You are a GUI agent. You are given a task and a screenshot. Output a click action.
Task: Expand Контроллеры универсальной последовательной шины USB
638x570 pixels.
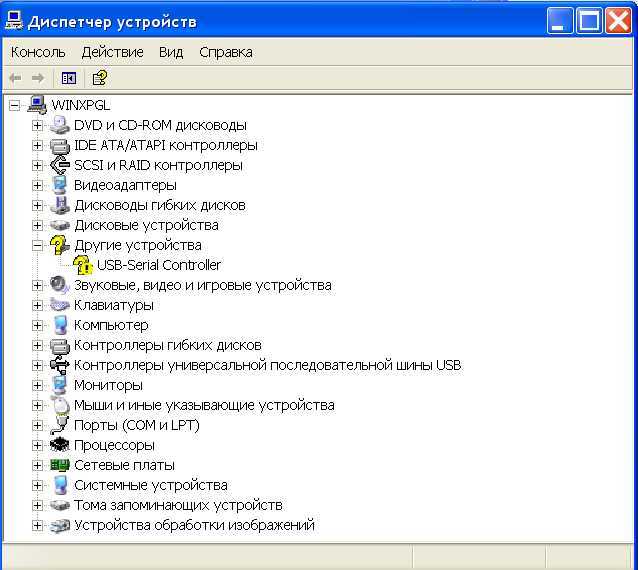click(37, 365)
